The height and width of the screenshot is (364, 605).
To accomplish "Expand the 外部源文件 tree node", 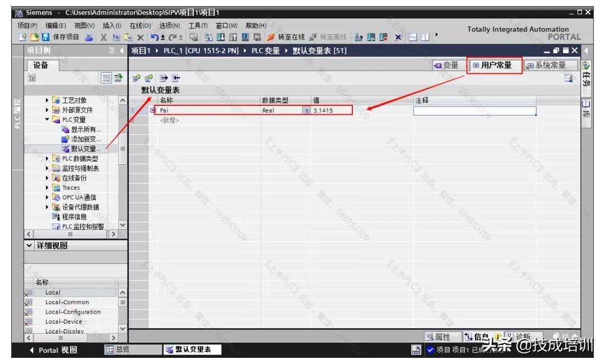I will [x=47, y=110].
